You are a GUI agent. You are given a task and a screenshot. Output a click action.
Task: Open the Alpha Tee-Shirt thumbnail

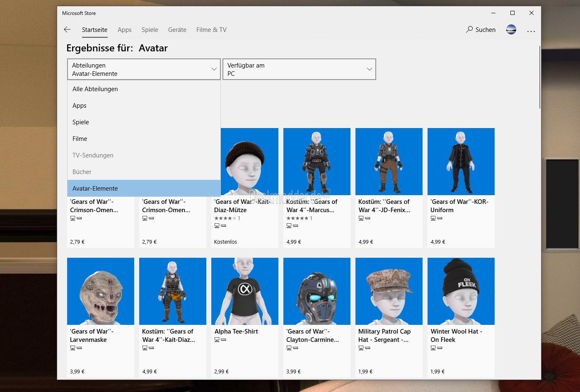(x=245, y=291)
